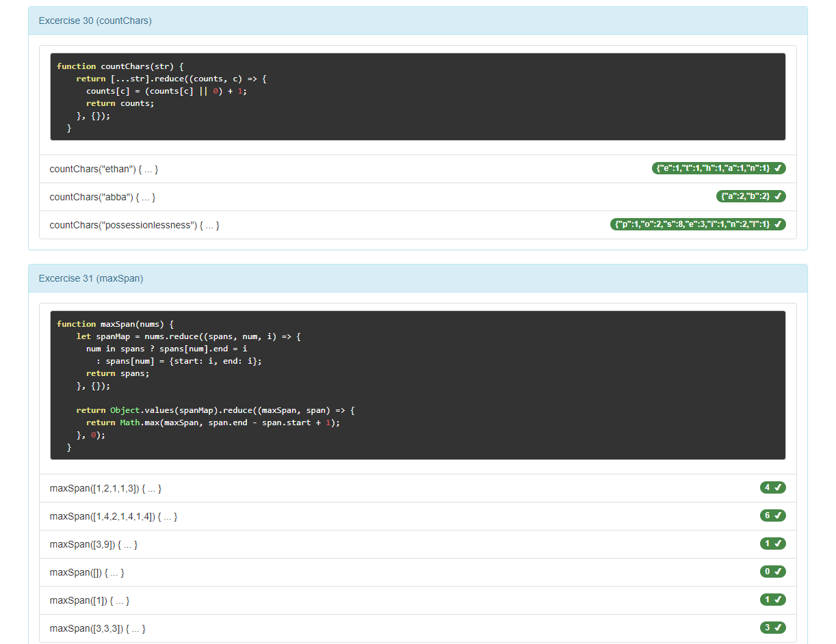
Task: Click the result badge 6 for maxSpan([1,4,2,1,4,1,4])
Action: (772, 515)
